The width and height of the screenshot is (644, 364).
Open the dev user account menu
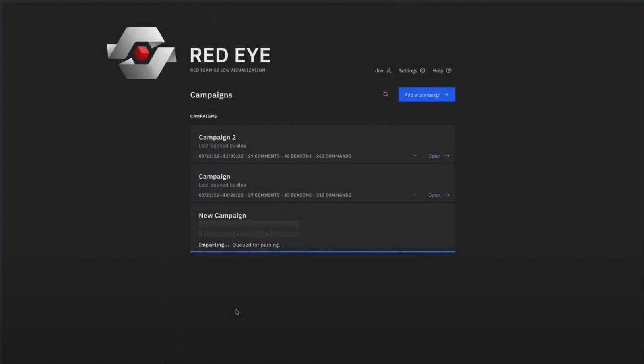pyautogui.click(x=383, y=70)
